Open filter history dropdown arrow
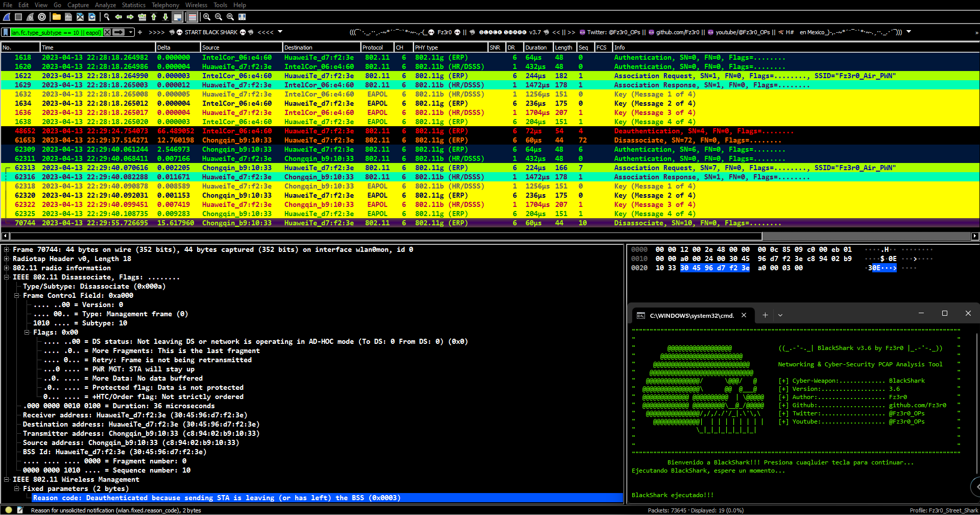Screen dimensions: 980x515 point(131,32)
